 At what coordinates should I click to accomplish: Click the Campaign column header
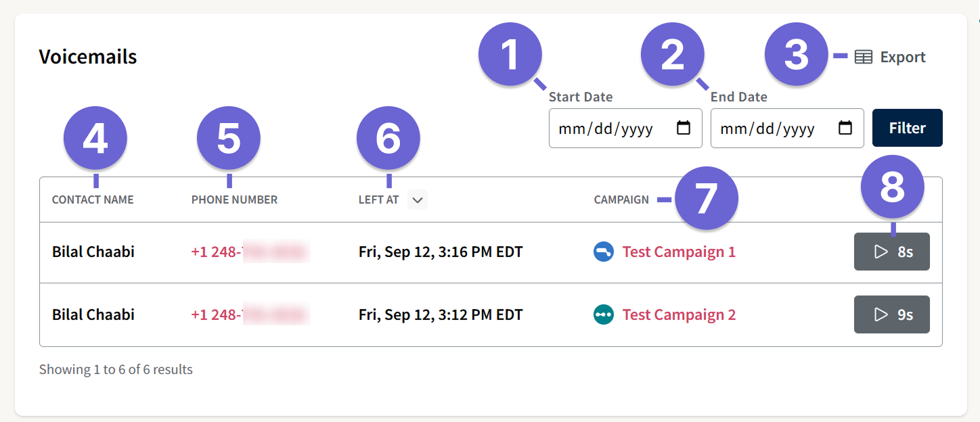pos(621,200)
